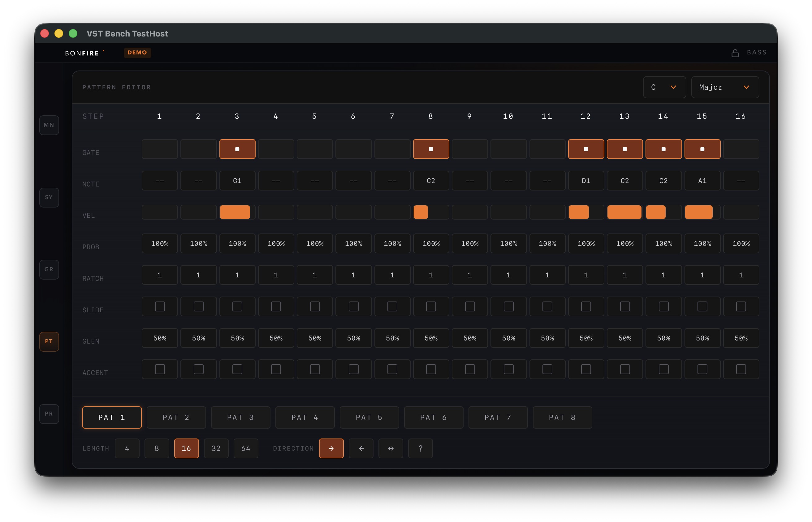Image resolution: width=812 pixels, height=522 pixels.
Task: Adjust velocity bar on step 13
Action: tap(624, 212)
